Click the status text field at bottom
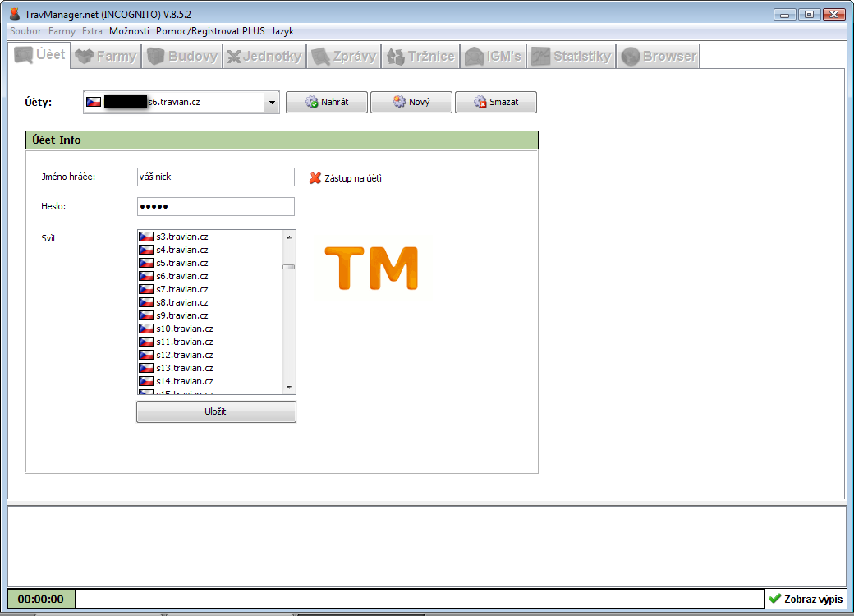This screenshot has height=616, width=854. [x=420, y=599]
